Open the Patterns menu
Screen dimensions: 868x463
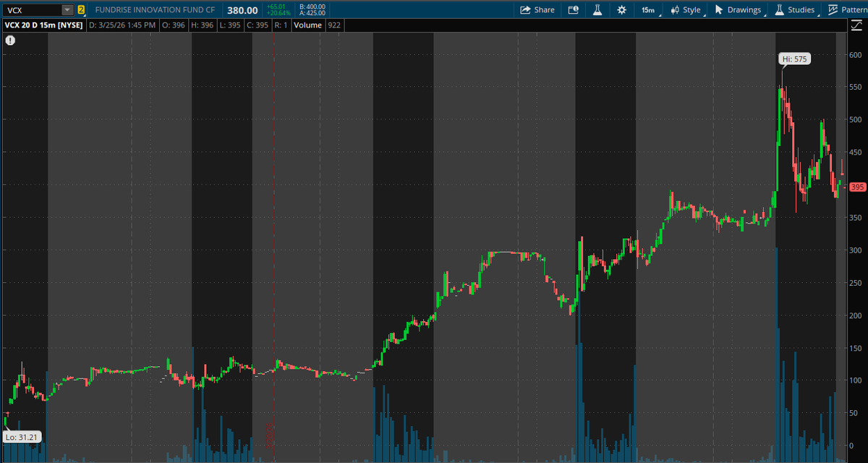[847, 10]
